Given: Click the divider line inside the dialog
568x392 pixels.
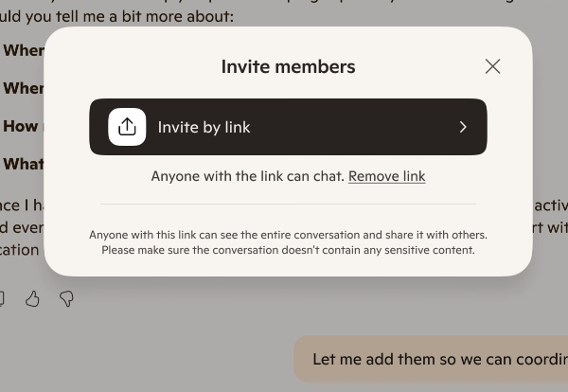Looking at the screenshot, I should 288,204.
